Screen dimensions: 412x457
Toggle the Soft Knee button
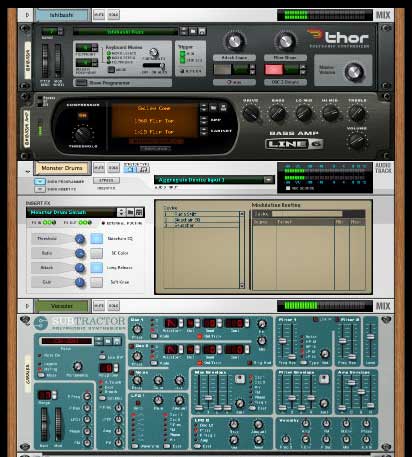pyautogui.click(x=96, y=282)
